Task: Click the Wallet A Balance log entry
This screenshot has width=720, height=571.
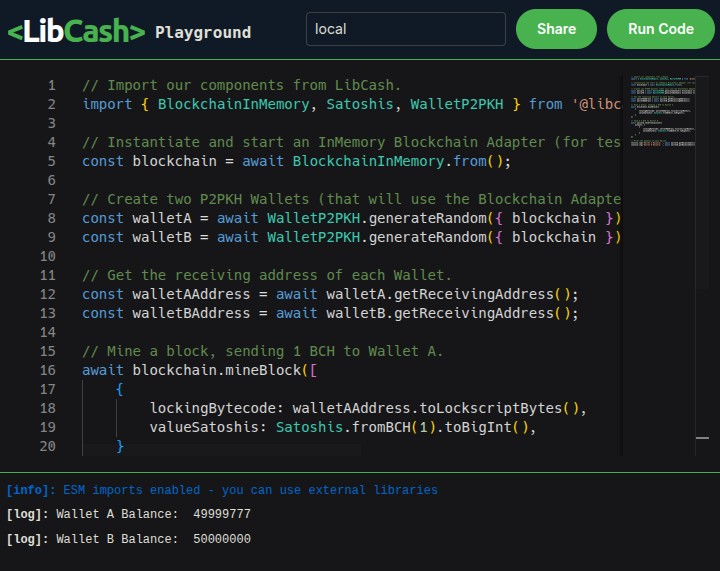Action: 128,514
